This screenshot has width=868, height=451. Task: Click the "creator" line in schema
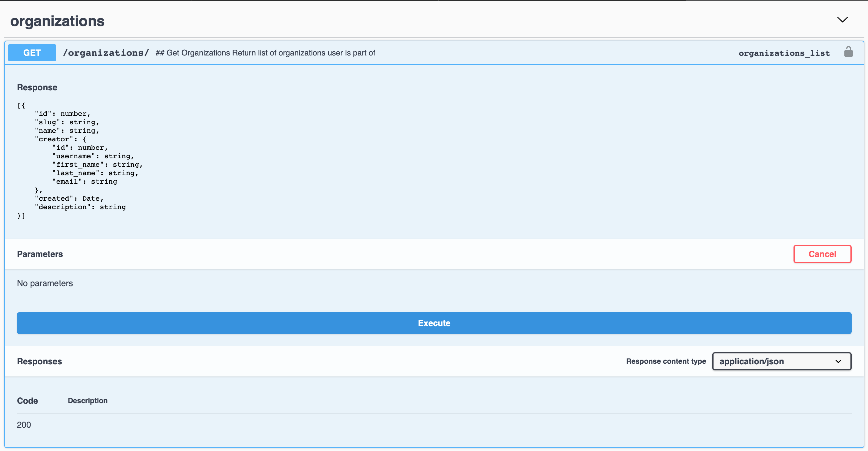point(61,139)
